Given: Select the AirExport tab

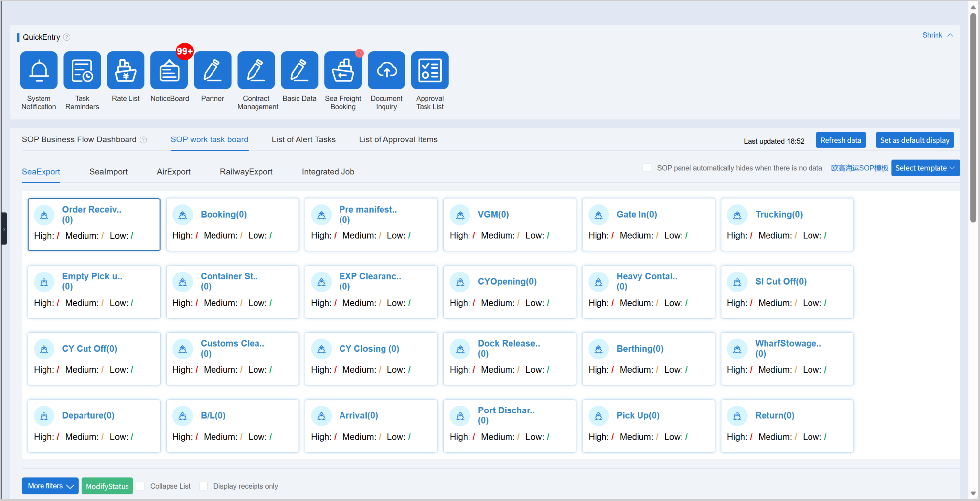Looking at the screenshot, I should coord(173,172).
